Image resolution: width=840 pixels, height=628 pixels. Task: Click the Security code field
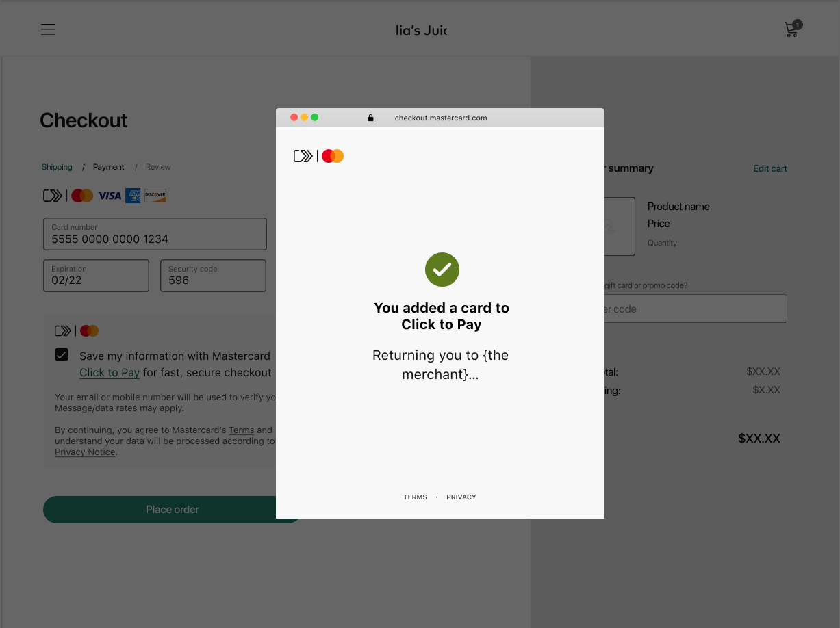coord(213,276)
